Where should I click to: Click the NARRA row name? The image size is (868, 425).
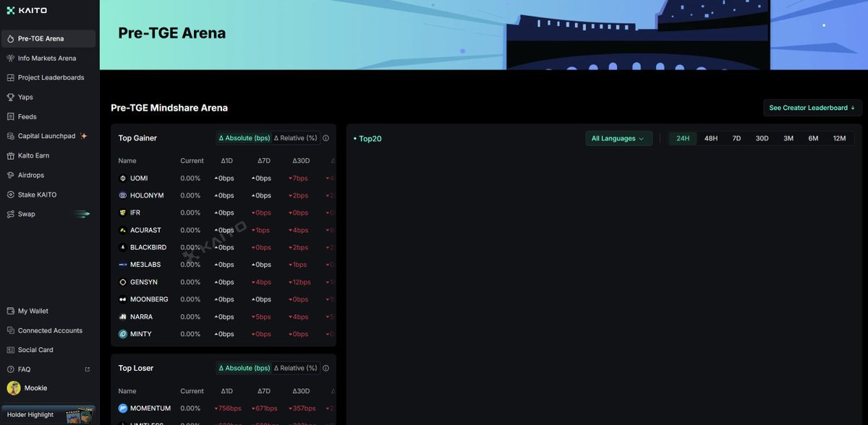click(x=142, y=317)
